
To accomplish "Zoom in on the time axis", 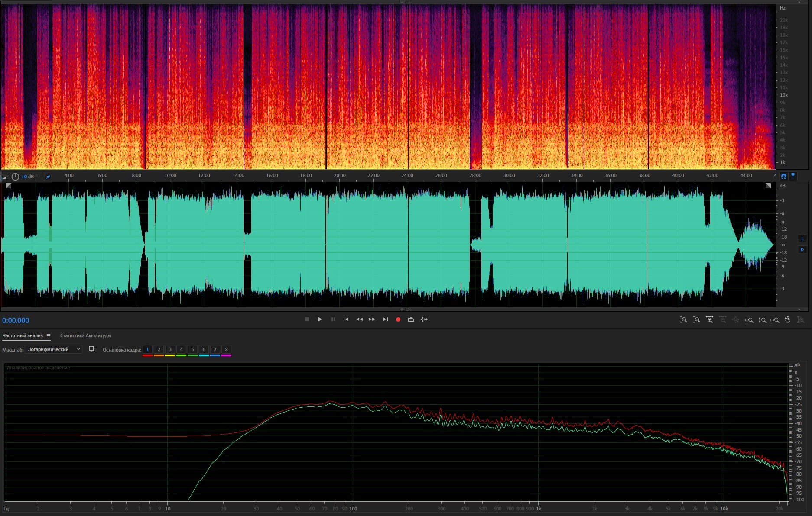I will click(x=709, y=320).
